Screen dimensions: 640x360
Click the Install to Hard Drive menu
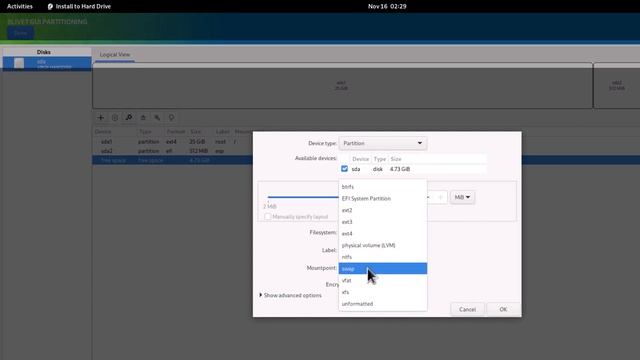click(79, 7)
